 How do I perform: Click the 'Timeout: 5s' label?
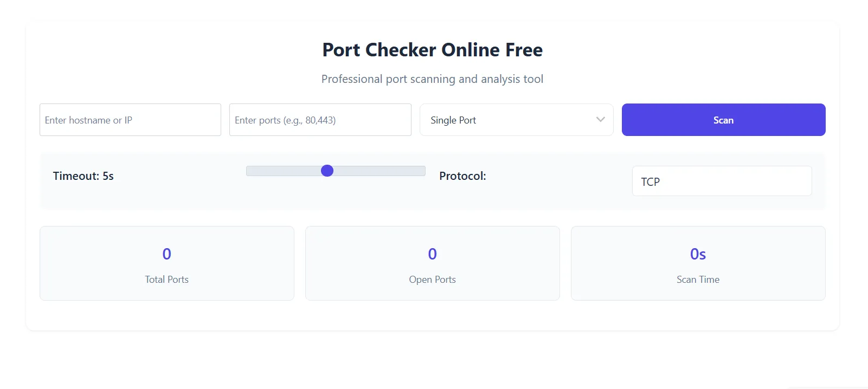click(83, 176)
